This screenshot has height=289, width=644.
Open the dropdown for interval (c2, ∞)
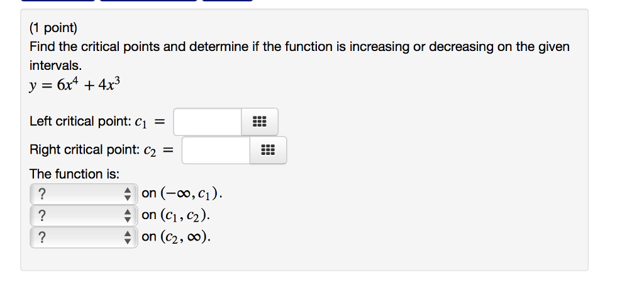point(84,237)
